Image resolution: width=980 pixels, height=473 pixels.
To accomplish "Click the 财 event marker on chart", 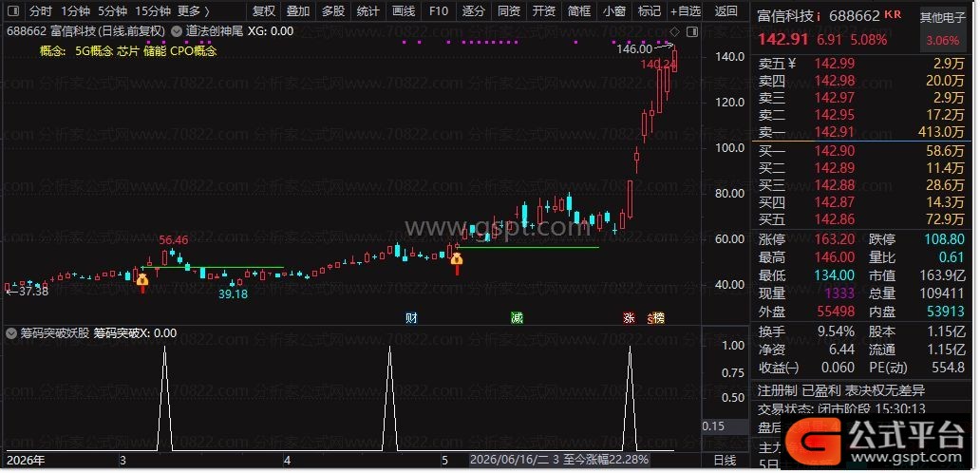I will pos(410,318).
